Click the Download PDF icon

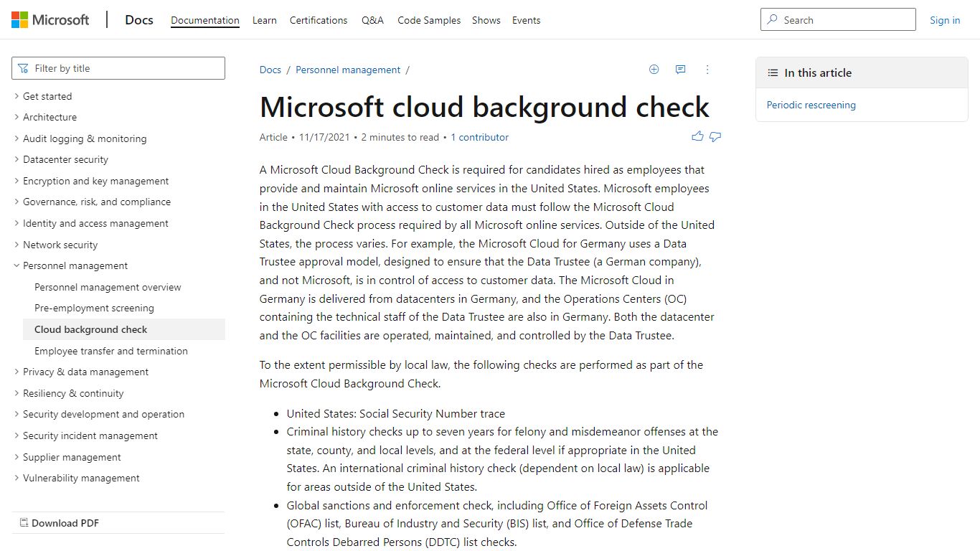tap(24, 523)
